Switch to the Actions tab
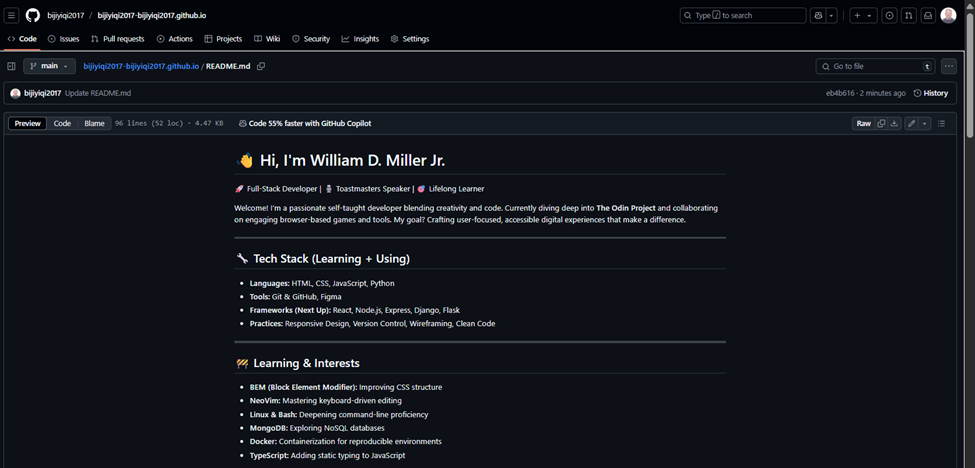The image size is (975, 468). 175,39
